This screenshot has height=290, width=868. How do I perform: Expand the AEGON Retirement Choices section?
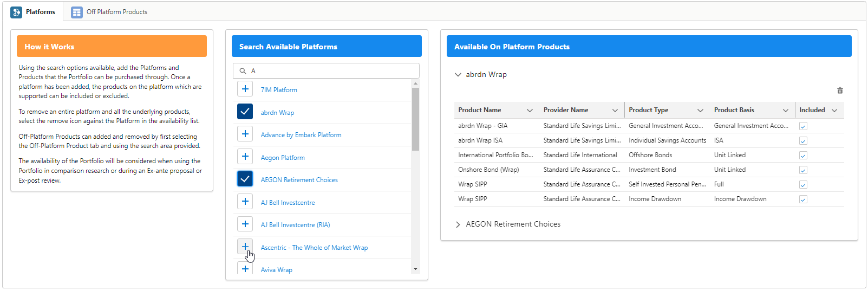point(458,224)
